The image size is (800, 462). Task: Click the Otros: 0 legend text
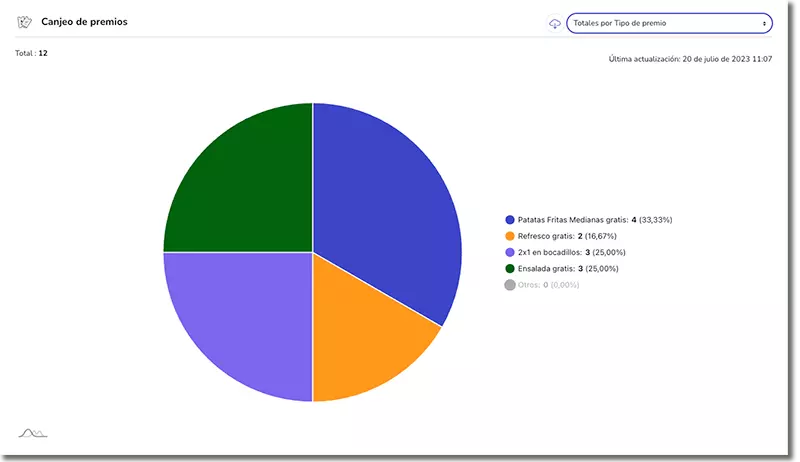tap(548, 285)
